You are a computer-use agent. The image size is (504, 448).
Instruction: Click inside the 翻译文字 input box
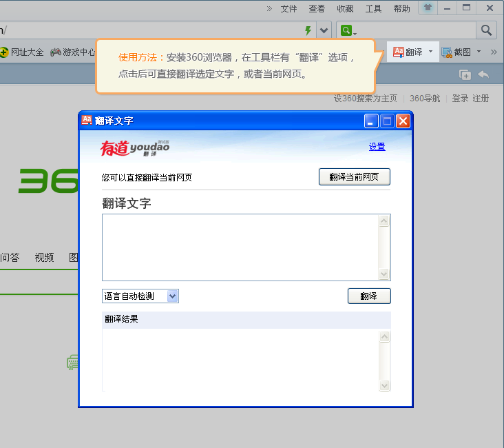pyautogui.click(x=239, y=247)
